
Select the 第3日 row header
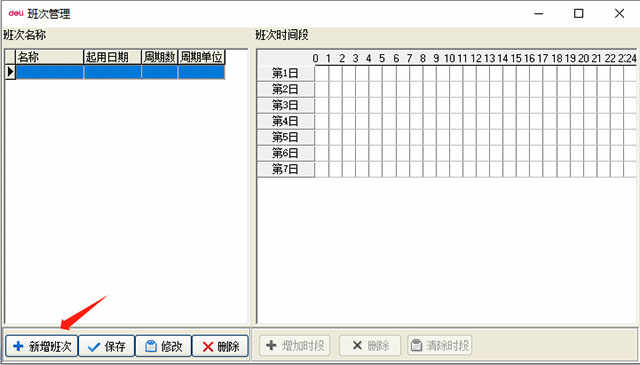coord(286,105)
